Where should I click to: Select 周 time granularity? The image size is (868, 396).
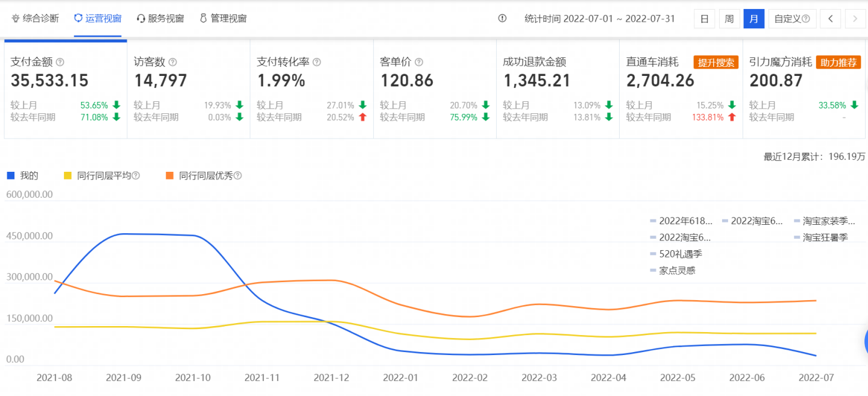(x=729, y=19)
